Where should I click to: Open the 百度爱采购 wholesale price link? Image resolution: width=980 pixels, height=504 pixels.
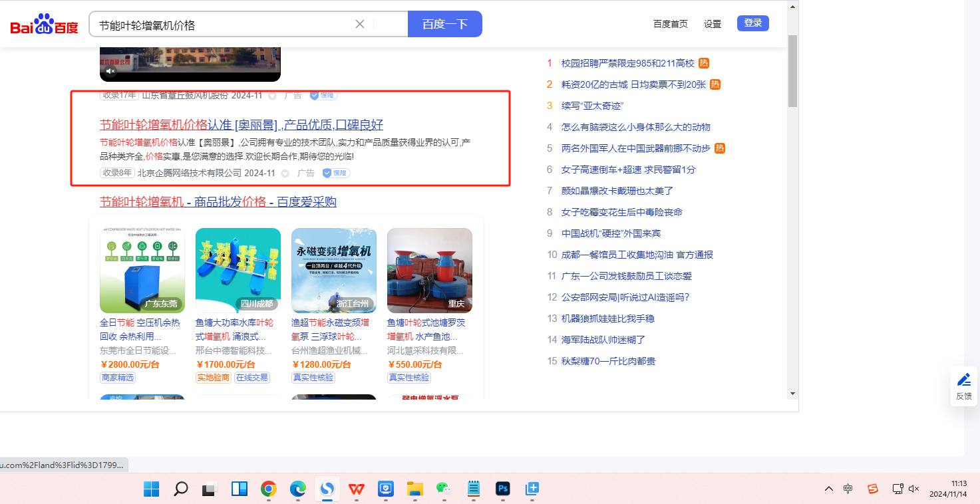(218, 202)
